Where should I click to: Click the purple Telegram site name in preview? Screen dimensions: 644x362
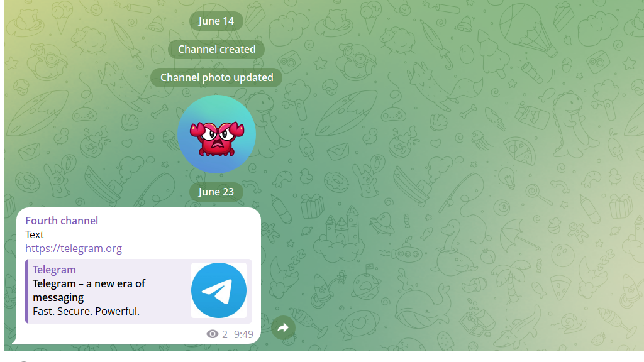(54, 270)
